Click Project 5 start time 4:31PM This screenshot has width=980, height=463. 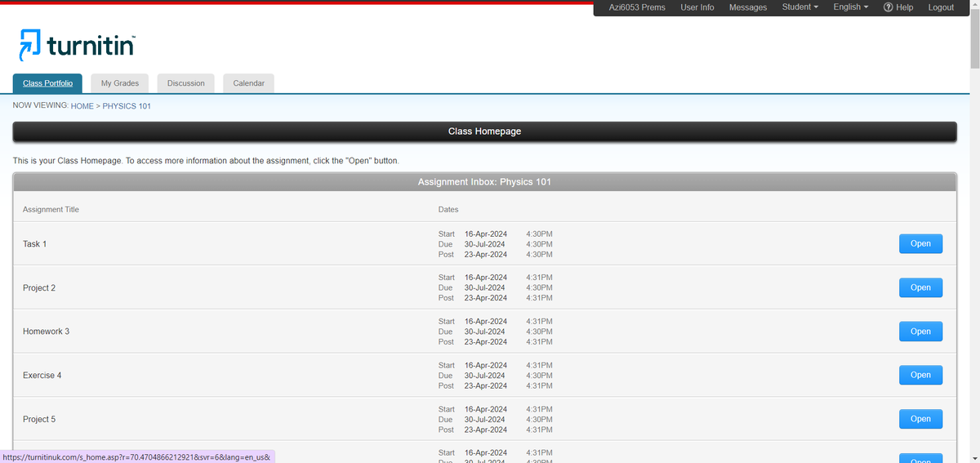coord(539,409)
